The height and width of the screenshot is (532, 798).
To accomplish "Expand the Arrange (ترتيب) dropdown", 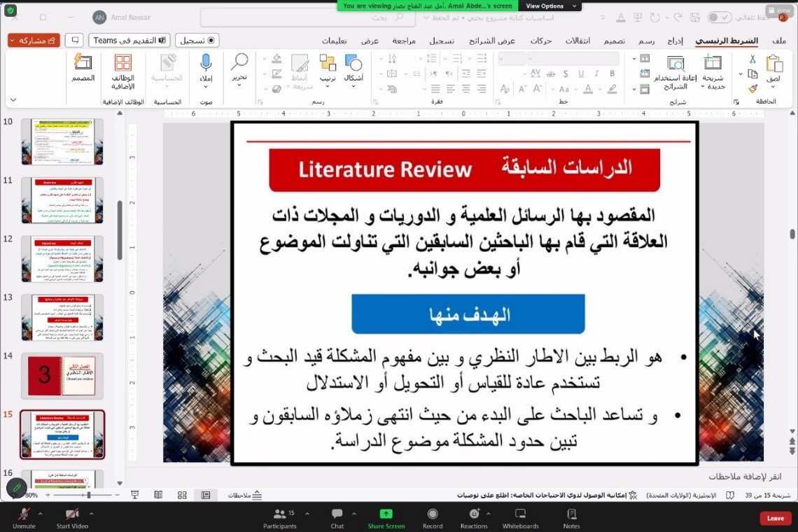I will point(328,78).
